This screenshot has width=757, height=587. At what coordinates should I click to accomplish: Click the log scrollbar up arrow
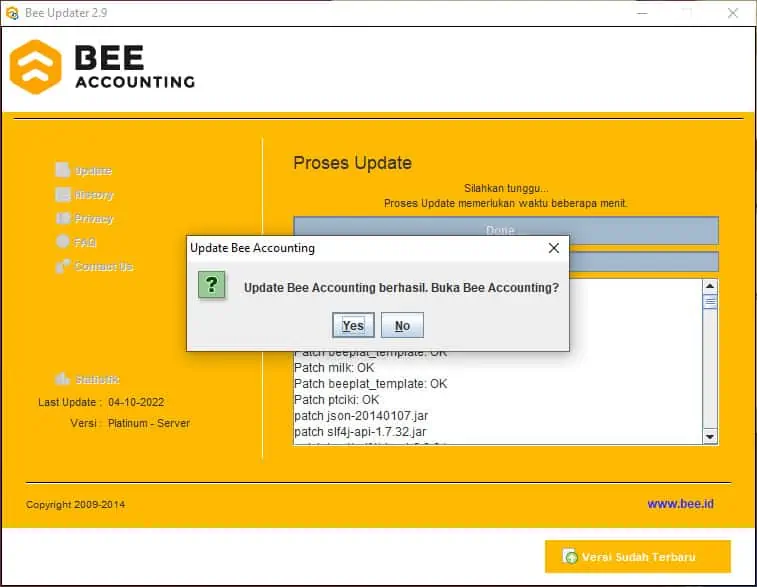[710, 286]
